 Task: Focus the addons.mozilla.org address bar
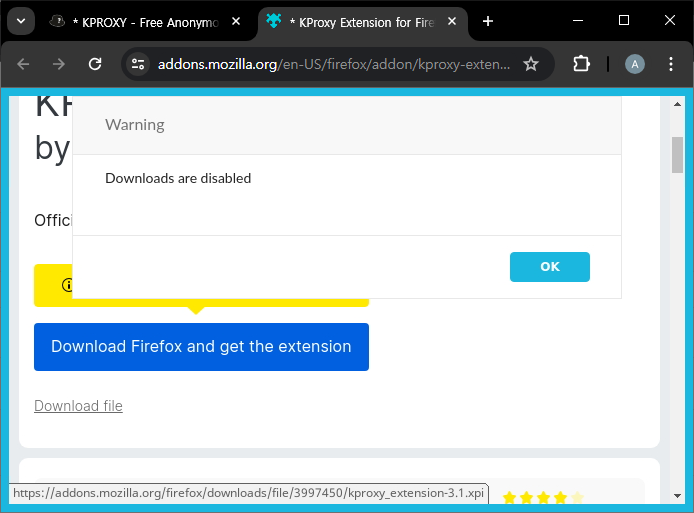point(334,65)
